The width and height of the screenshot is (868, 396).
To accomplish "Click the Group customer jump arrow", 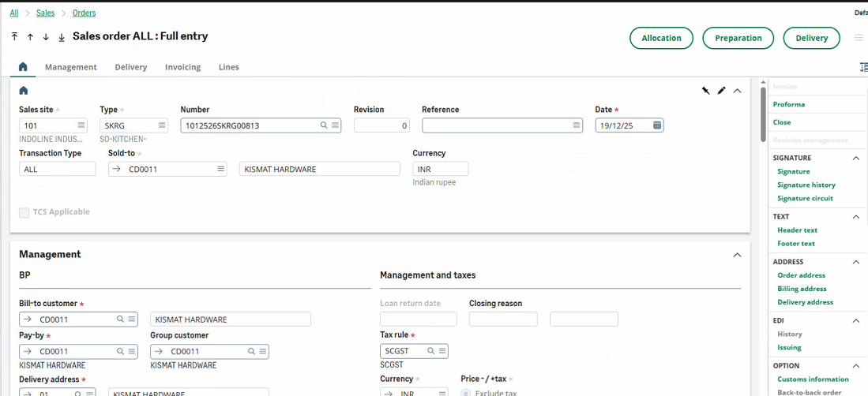I will point(158,352).
